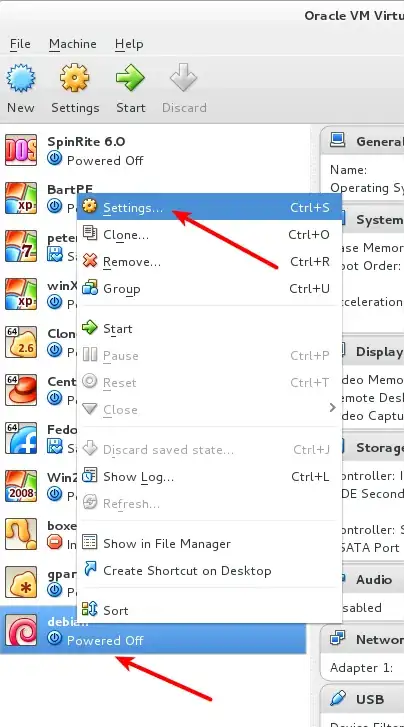Click the debian swirl machine icon
The image size is (405, 727).
coord(21,630)
